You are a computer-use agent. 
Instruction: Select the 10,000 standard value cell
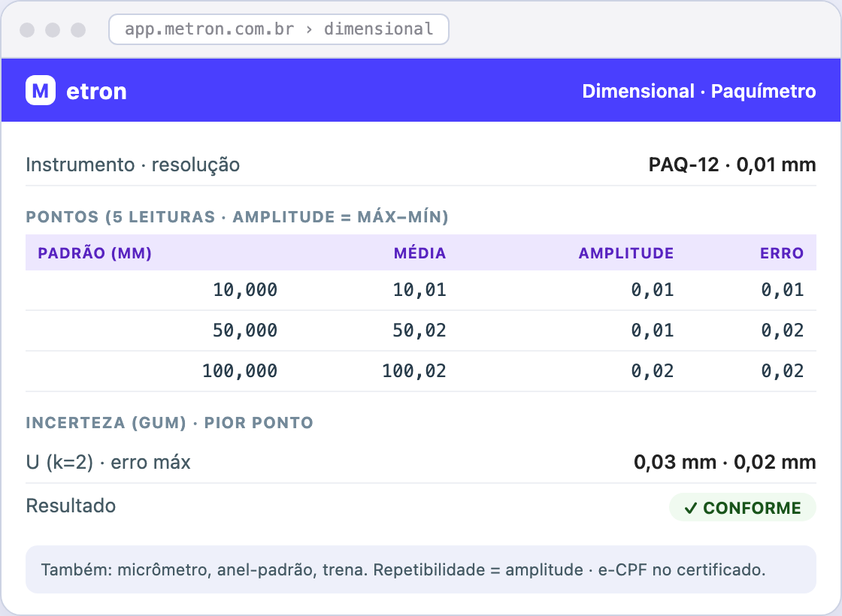(x=245, y=290)
